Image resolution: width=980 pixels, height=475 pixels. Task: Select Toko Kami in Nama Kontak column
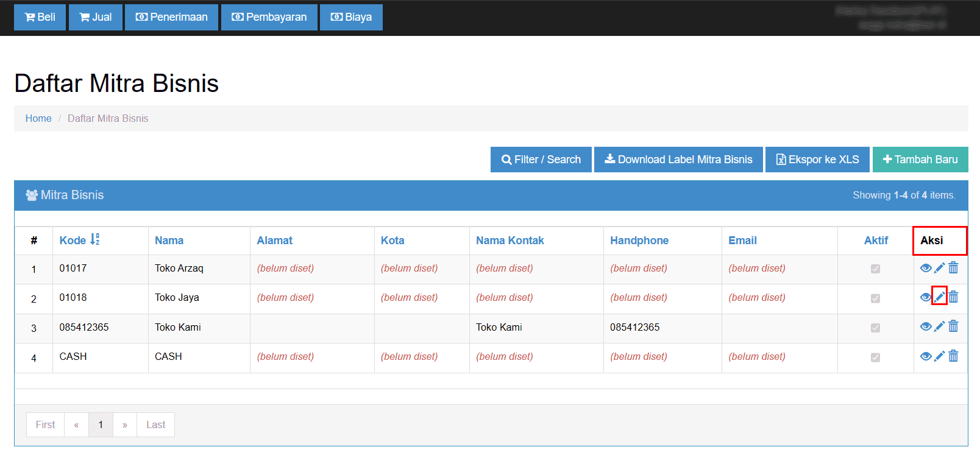pyautogui.click(x=499, y=327)
